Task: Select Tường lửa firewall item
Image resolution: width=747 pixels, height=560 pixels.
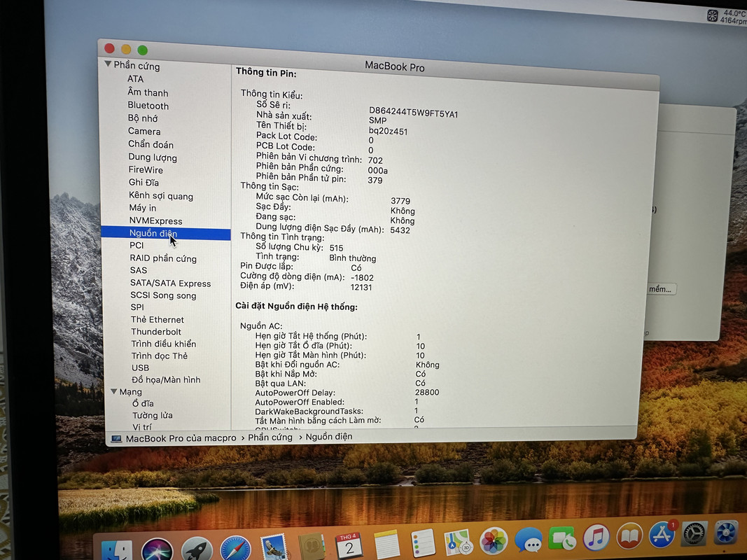Action: [153, 415]
